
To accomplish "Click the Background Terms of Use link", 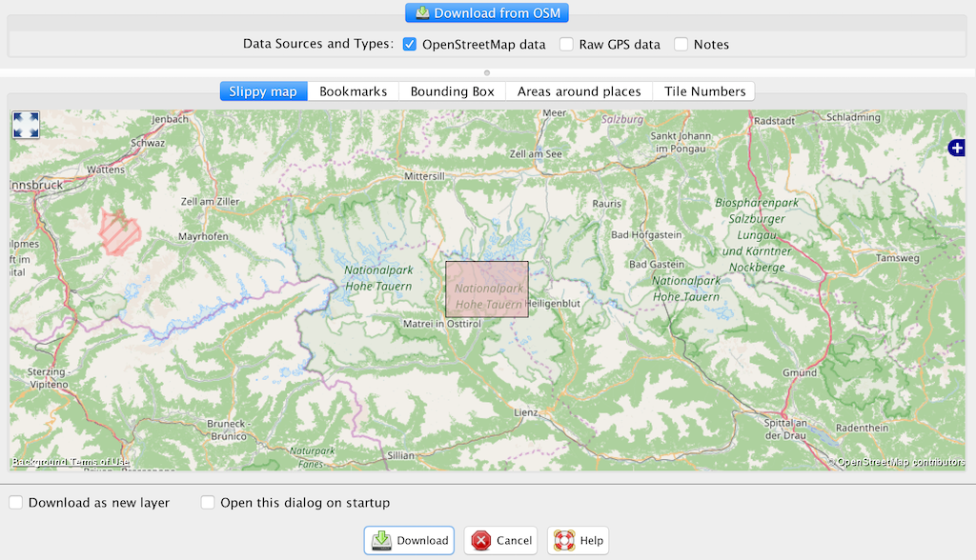I will pos(70,462).
